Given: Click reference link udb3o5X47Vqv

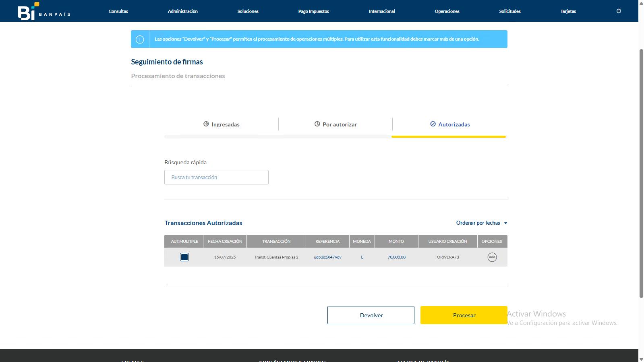Looking at the screenshot, I should pyautogui.click(x=327, y=257).
